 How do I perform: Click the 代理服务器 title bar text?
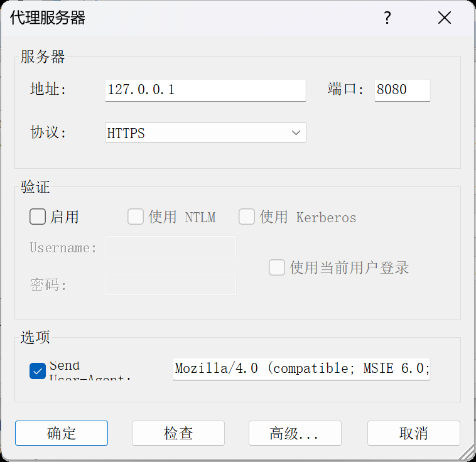(48, 18)
